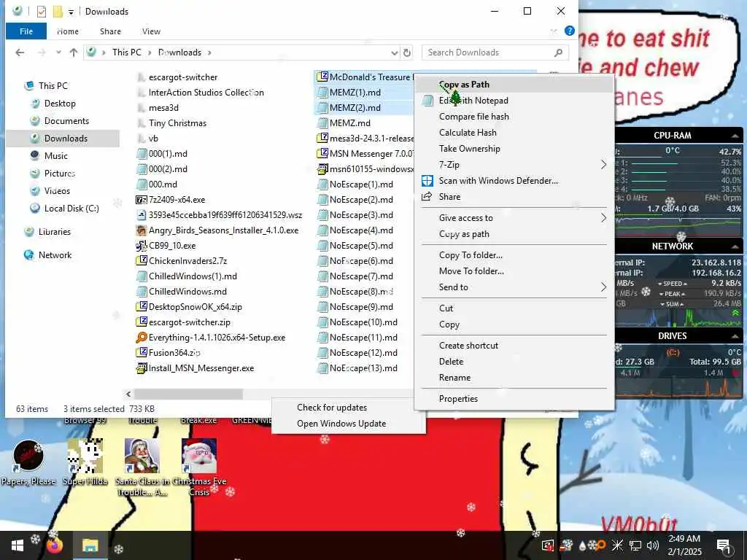The image size is (747, 560).
Task: Select DesktopSnowOK_x64.zip archive icon
Action: tap(142, 307)
